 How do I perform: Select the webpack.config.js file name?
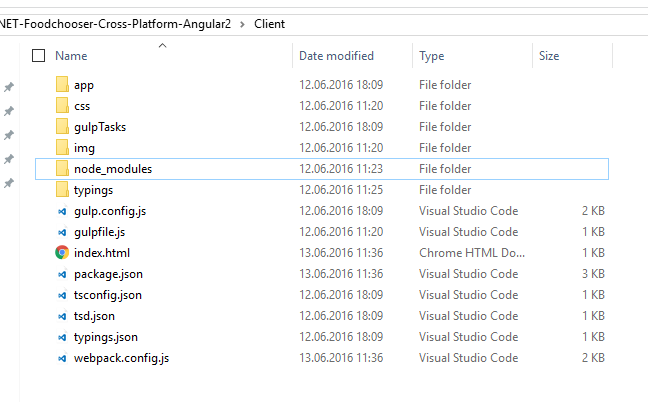(x=122, y=358)
